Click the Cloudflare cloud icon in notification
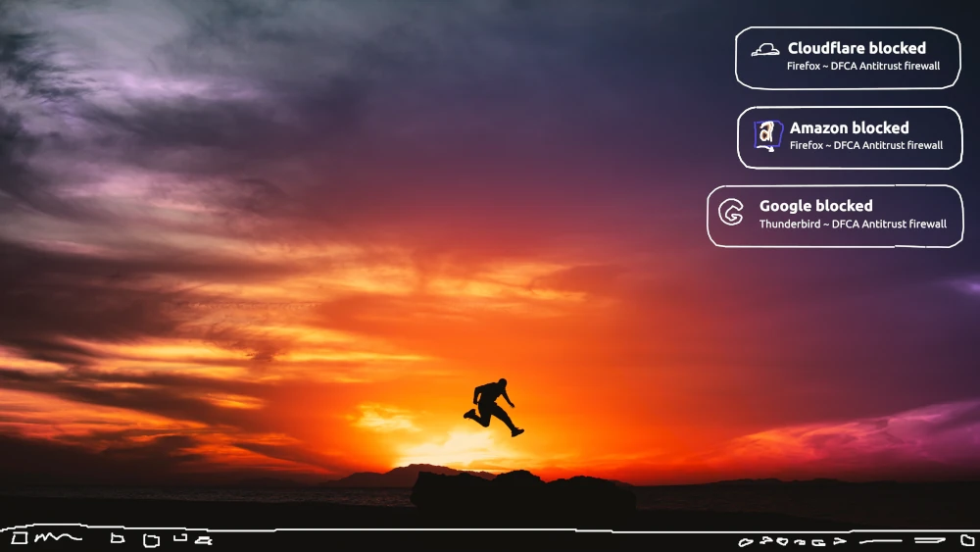 pos(765,49)
